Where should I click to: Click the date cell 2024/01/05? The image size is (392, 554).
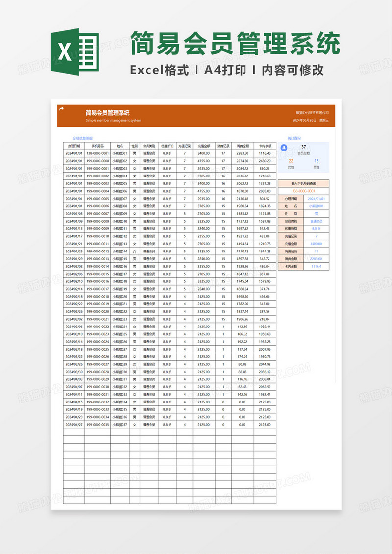coord(74,214)
